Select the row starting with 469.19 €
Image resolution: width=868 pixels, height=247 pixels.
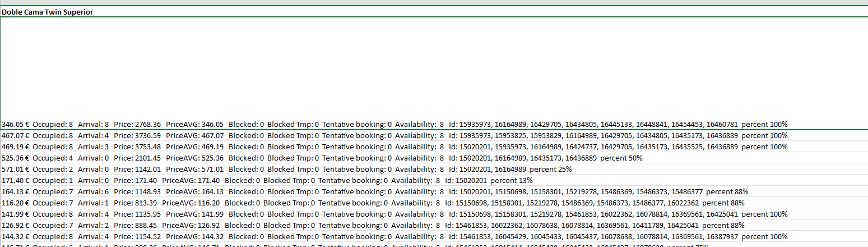(434, 147)
